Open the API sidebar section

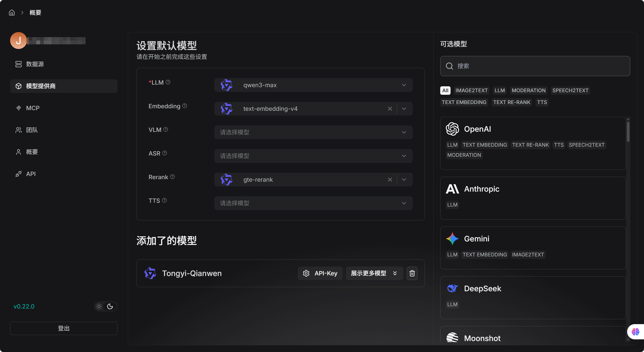[31, 174]
